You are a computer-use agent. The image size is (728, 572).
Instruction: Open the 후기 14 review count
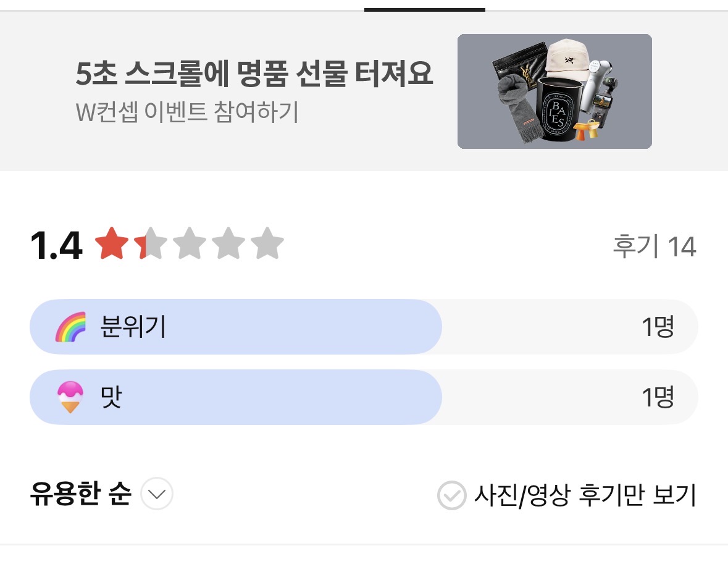coord(654,247)
